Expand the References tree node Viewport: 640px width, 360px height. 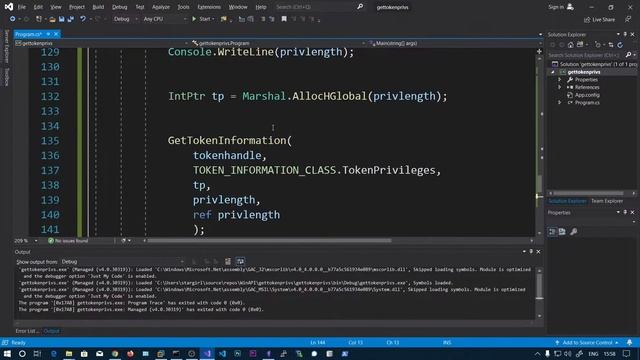point(560,87)
